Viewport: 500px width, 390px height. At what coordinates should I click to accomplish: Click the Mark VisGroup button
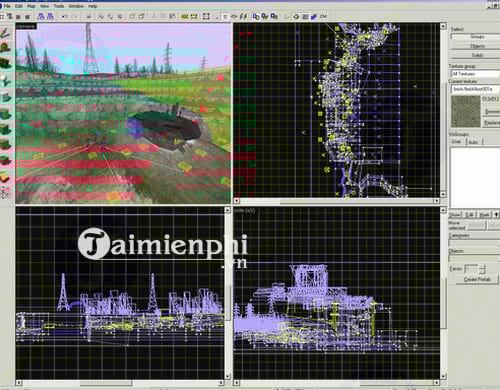(485, 215)
